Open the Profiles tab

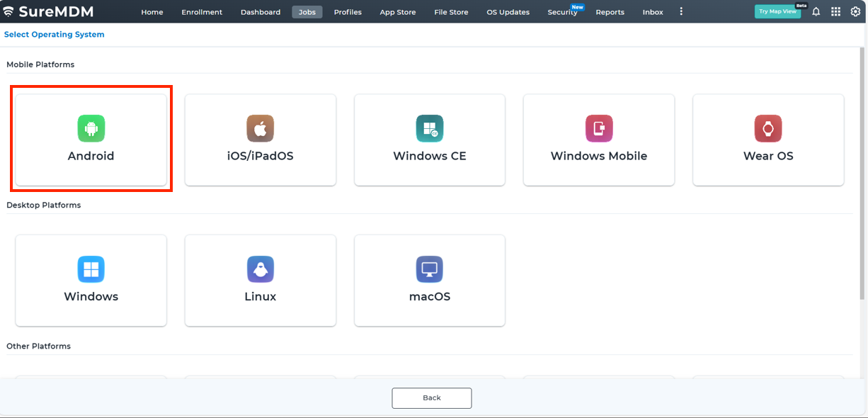tap(348, 12)
